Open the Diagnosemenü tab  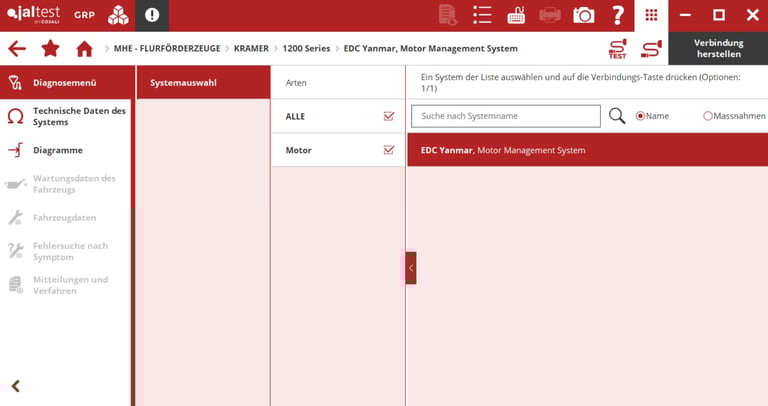tap(66, 82)
